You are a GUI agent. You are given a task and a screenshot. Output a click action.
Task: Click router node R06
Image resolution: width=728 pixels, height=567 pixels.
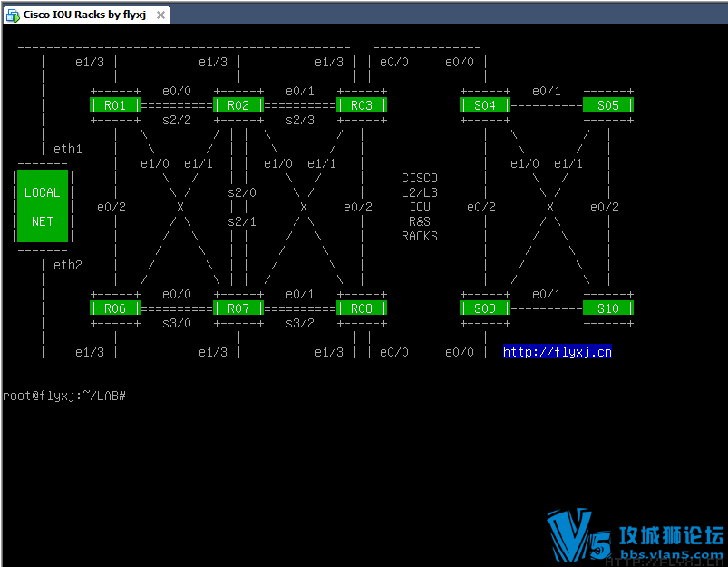(115, 308)
